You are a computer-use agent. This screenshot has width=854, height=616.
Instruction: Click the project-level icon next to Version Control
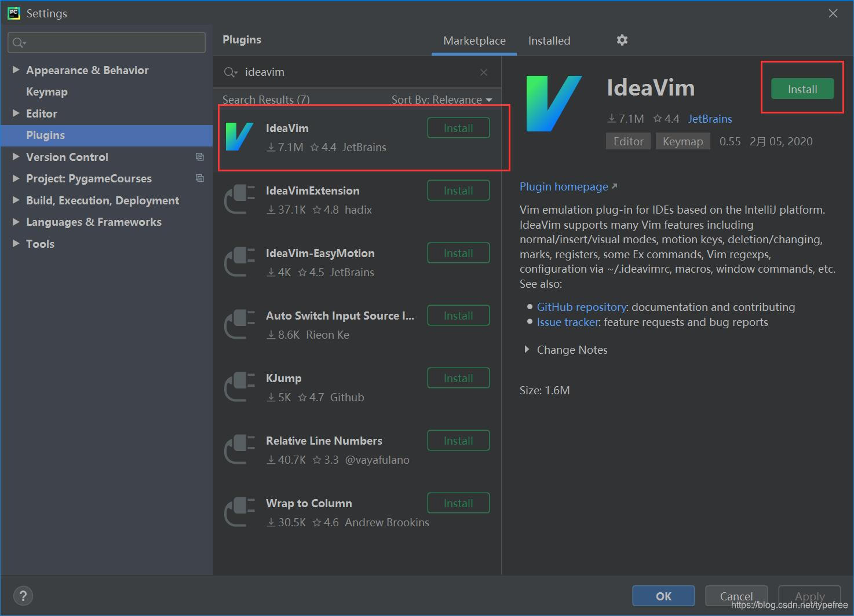coord(200,157)
